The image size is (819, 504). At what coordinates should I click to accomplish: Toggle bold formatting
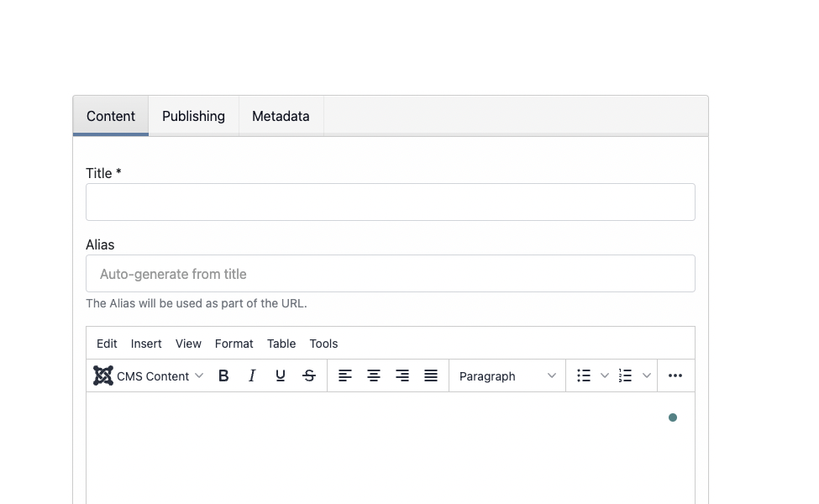[x=223, y=375]
